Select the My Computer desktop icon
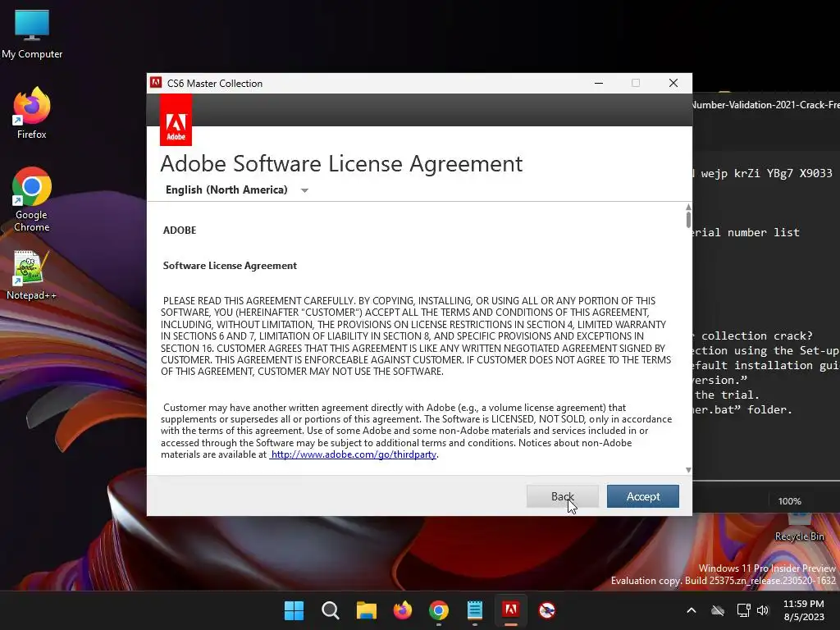Viewport: 840px width, 630px height. click(32, 34)
